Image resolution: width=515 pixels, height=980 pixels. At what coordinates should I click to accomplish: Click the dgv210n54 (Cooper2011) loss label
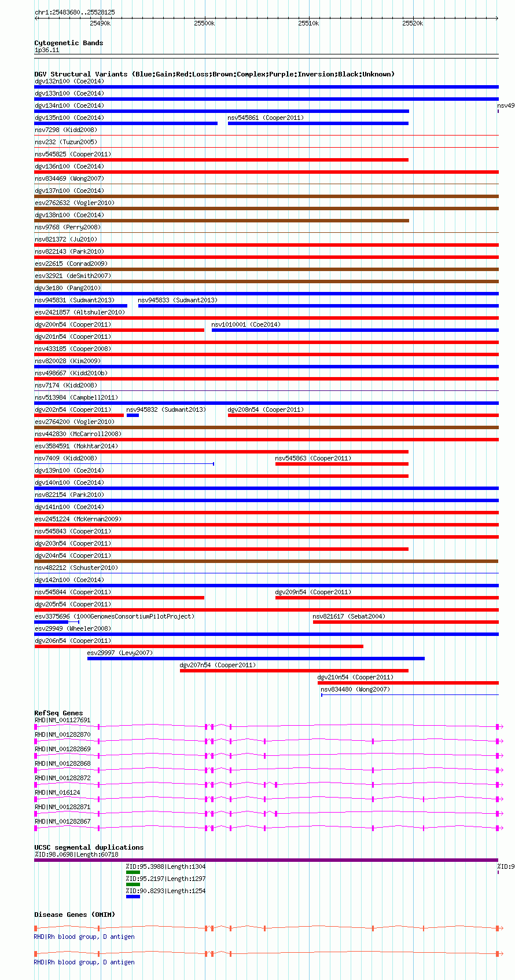click(355, 677)
